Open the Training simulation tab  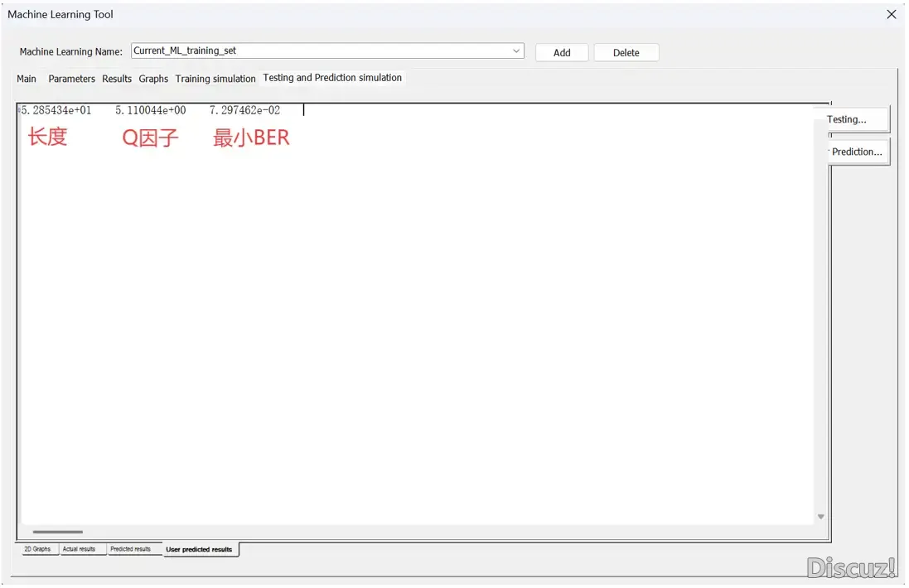(x=215, y=79)
